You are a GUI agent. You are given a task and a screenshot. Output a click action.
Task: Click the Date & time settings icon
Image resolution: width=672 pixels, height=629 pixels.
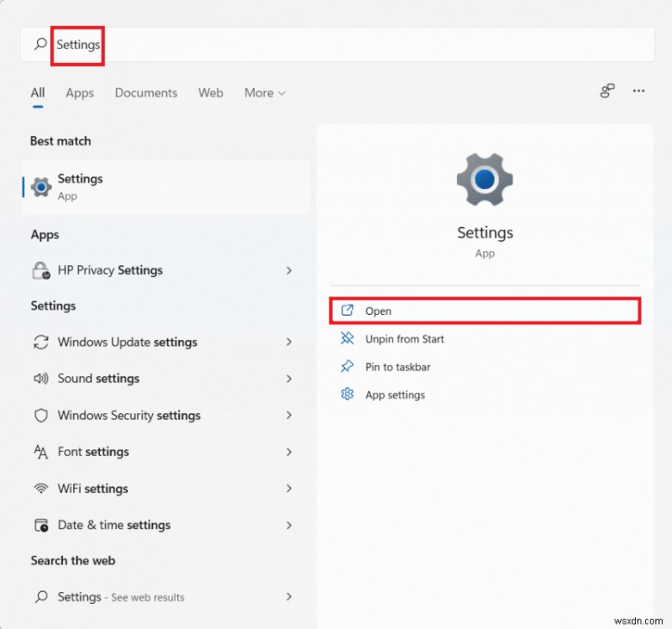(x=39, y=524)
